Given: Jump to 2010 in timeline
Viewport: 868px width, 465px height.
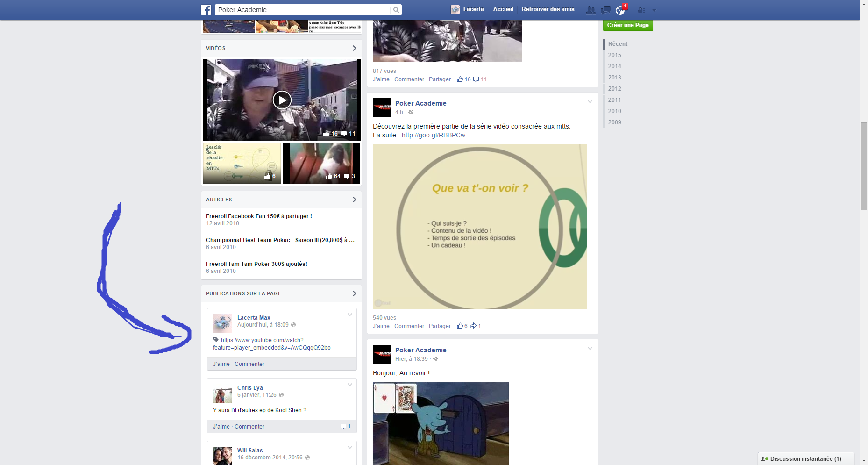Looking at the screenshot, I should (614, 111).
